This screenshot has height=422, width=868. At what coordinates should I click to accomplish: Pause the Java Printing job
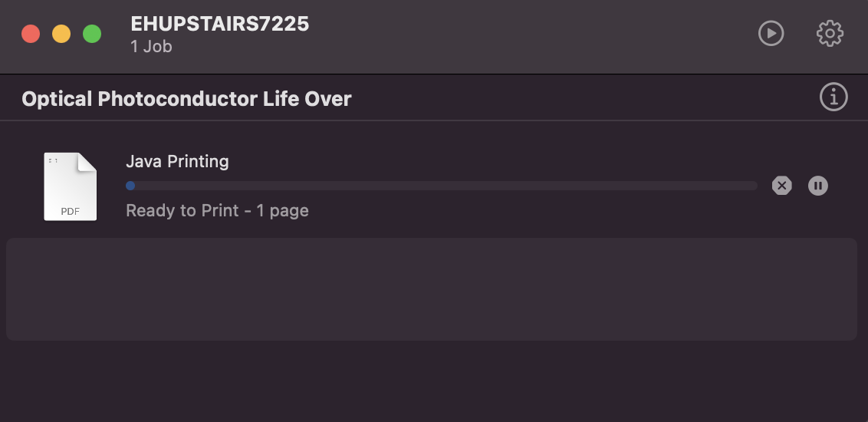coord(818,186)
